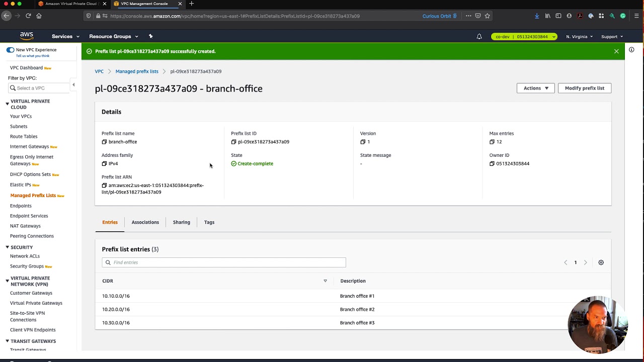644x362 pixels.
Task: Click the info circle icon at right edge
Action: pyautogui.click(x=631, y=50)
